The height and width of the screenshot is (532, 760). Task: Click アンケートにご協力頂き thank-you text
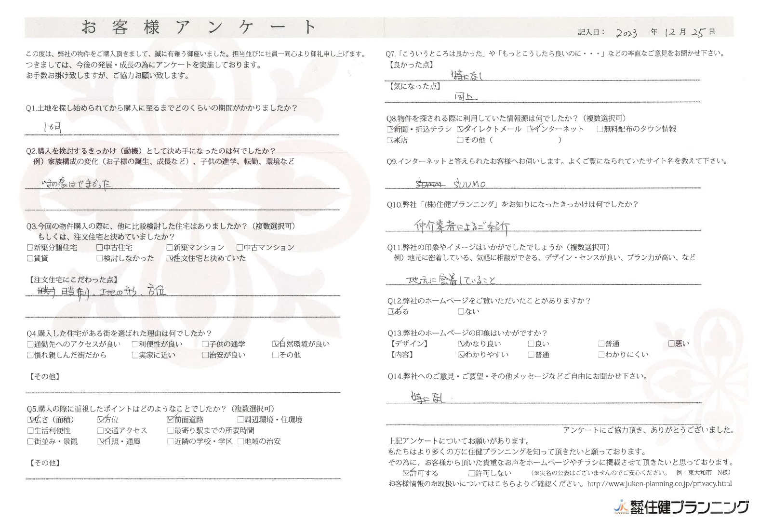[649, 430]
